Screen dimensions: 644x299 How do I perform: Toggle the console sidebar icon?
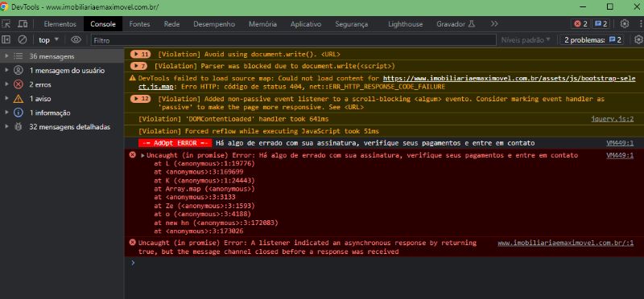click(6, 39)
